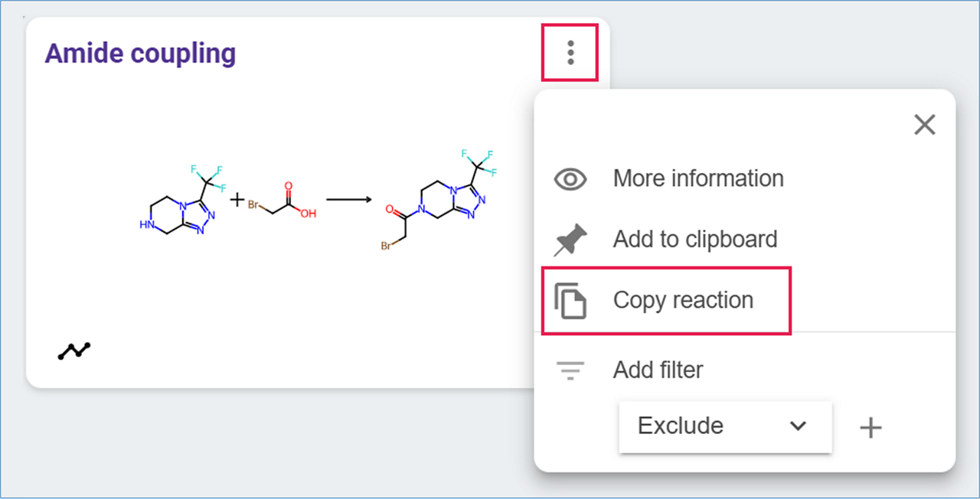Click the pushpin clipboard icon
This screenshot has width=980, height=499.
pos(570,240)
